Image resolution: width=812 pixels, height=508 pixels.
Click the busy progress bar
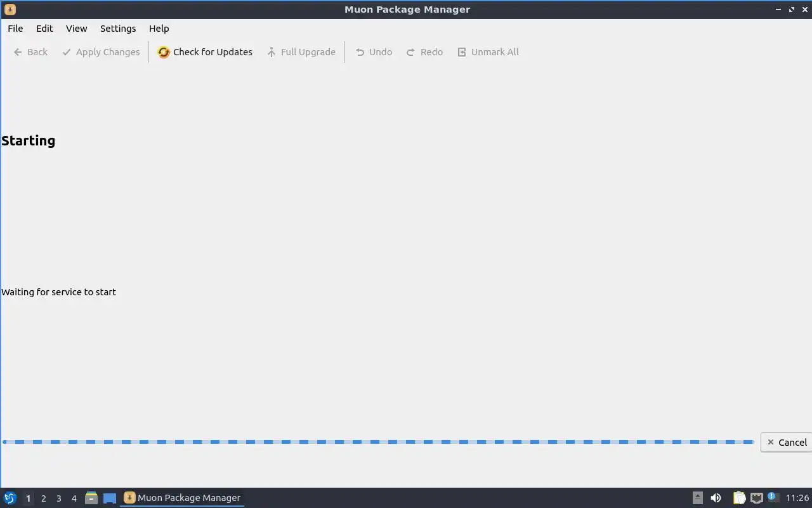pos(378,442)
